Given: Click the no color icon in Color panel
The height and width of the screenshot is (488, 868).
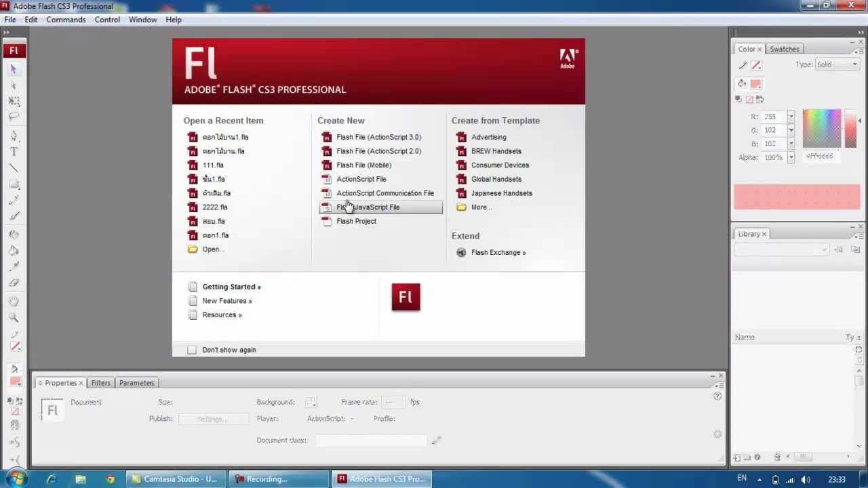Looking at the screenshot, I should [x=749, y=99].
